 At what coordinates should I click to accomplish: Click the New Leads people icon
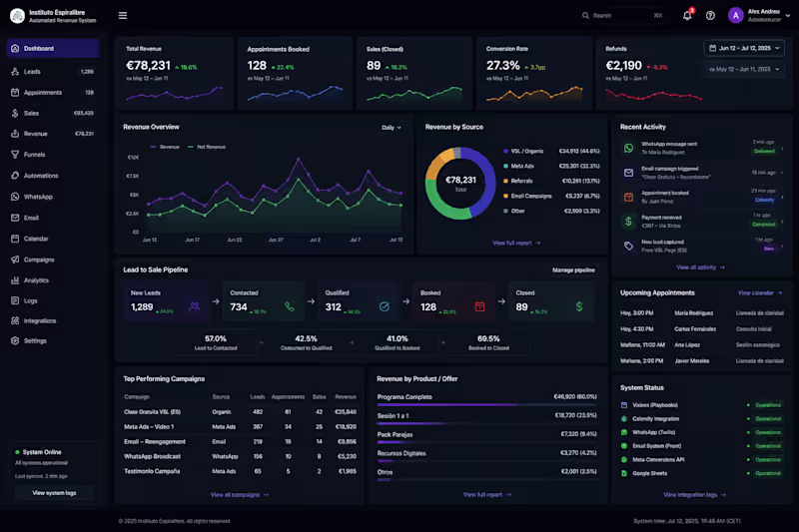point(194,306)
